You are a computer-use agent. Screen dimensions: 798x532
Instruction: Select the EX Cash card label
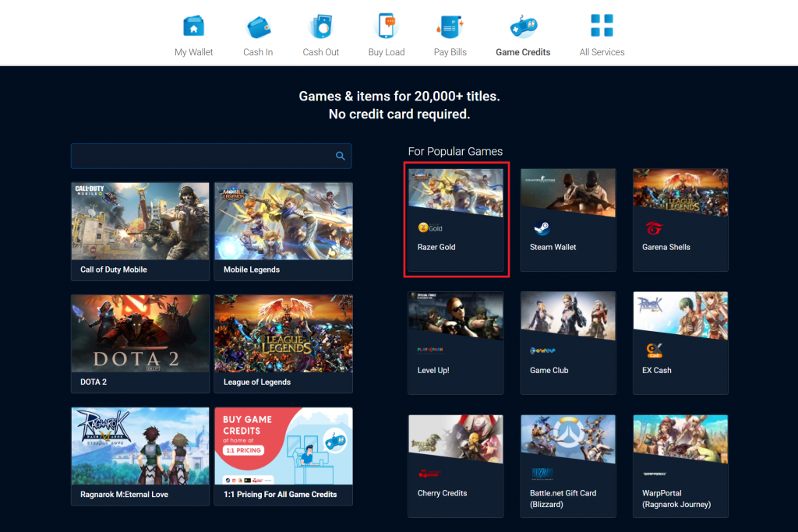[x=656, y=370]
